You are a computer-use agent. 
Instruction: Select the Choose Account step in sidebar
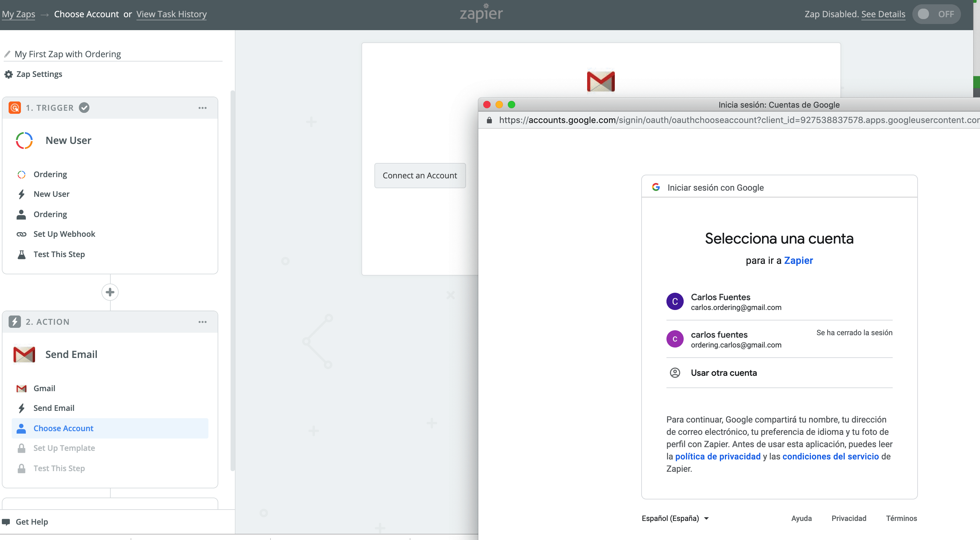coord(64,428)
